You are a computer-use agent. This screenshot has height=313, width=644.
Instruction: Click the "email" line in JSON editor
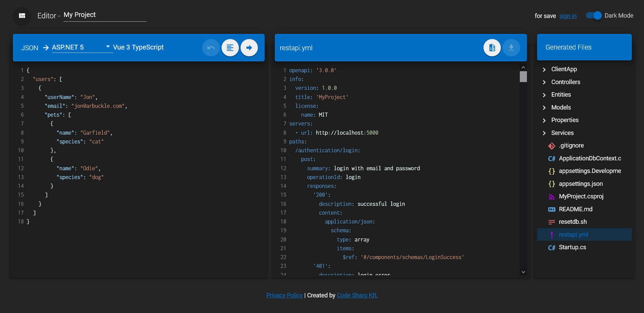click(86, 106)
